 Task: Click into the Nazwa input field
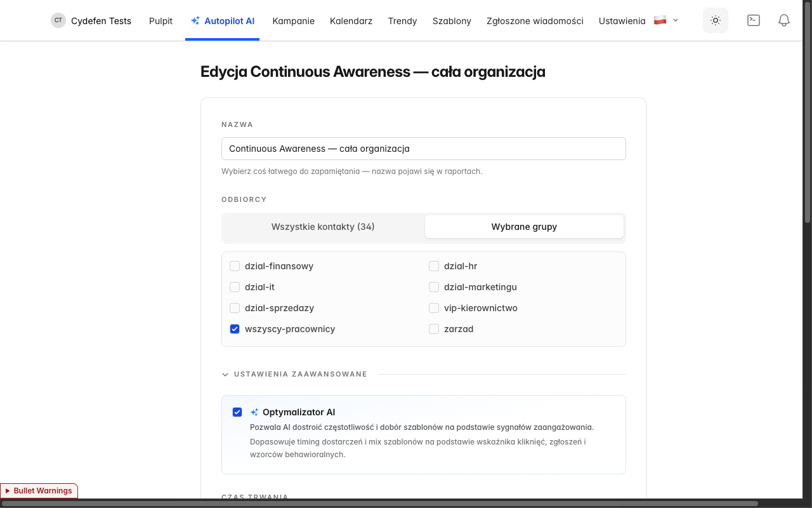pos(424,149)
